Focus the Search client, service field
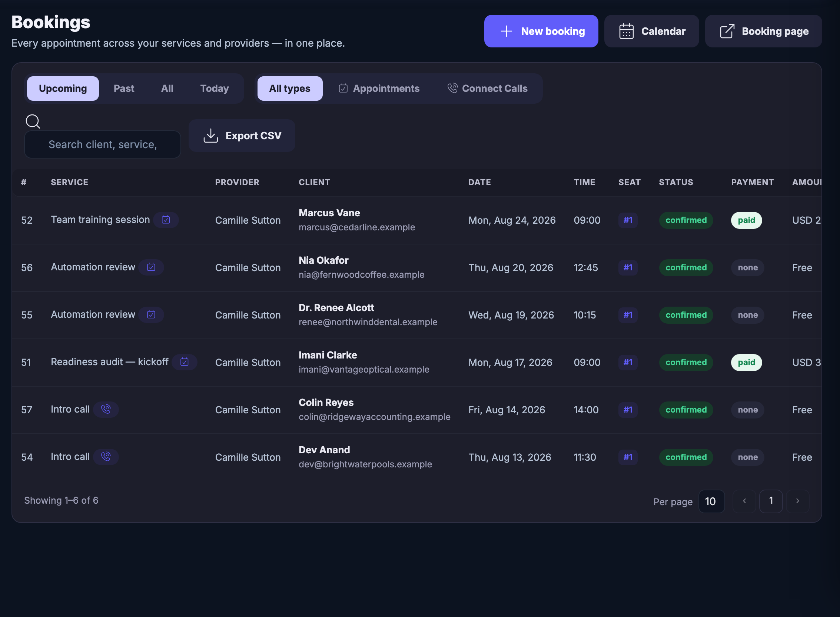This screenshot has width=840, height=617. coord(102,144)
